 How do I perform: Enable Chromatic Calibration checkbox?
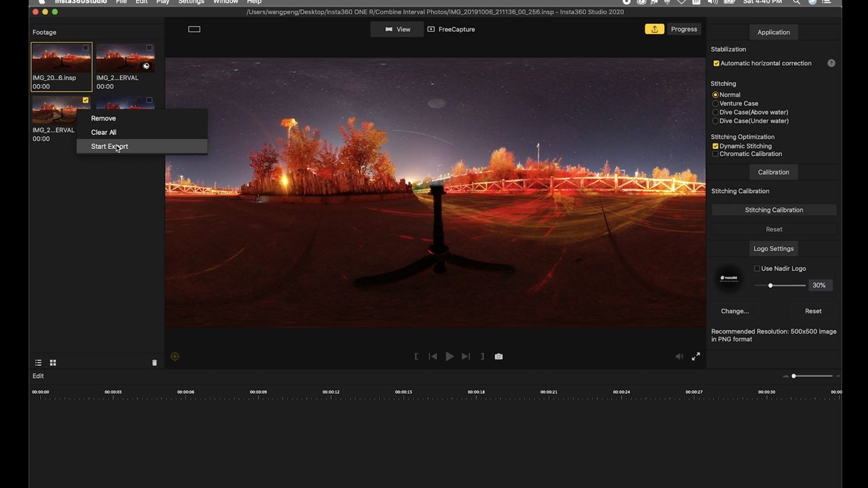(x=715, y=154)
